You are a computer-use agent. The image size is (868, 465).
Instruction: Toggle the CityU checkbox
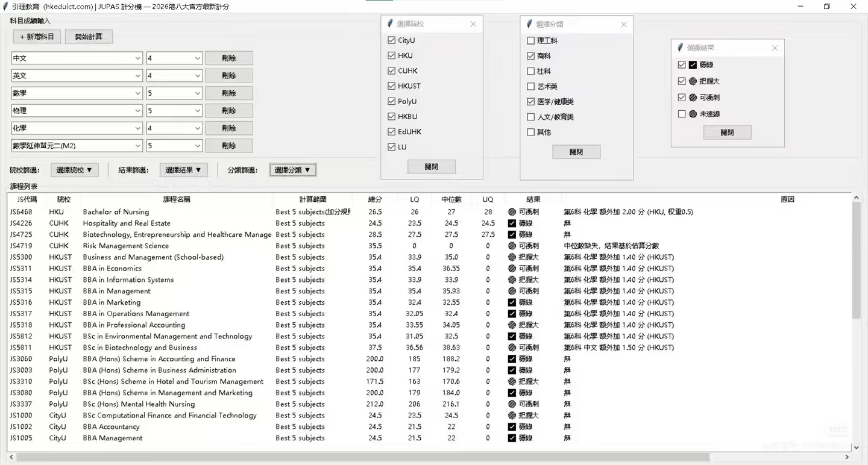[x=392, y=40]
